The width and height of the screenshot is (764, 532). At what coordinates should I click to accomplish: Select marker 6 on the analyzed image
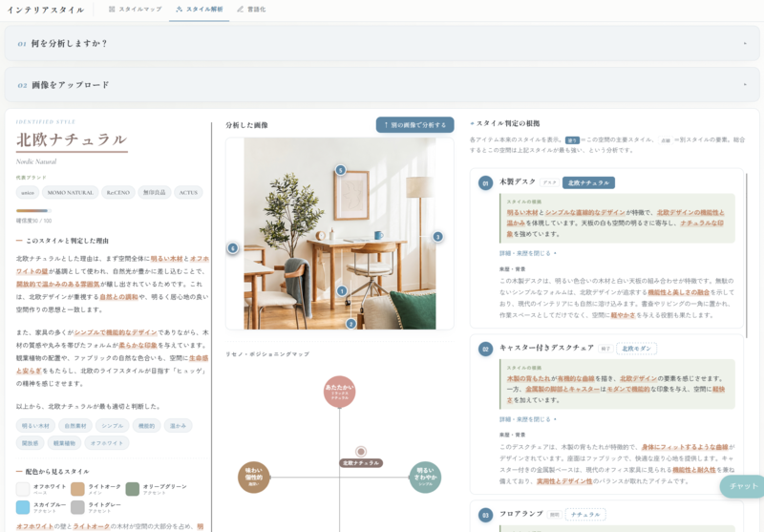tap(233, 248)
